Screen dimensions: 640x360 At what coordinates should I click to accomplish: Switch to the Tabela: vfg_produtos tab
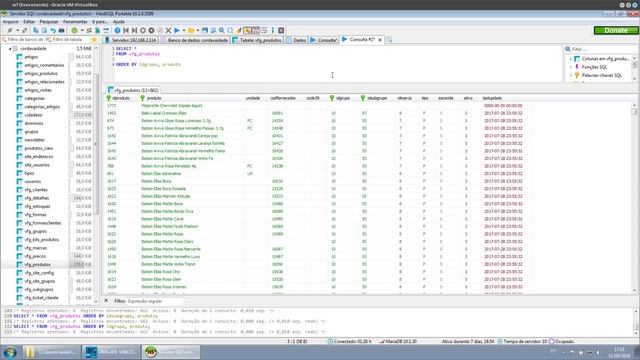(x=257, y=40)
